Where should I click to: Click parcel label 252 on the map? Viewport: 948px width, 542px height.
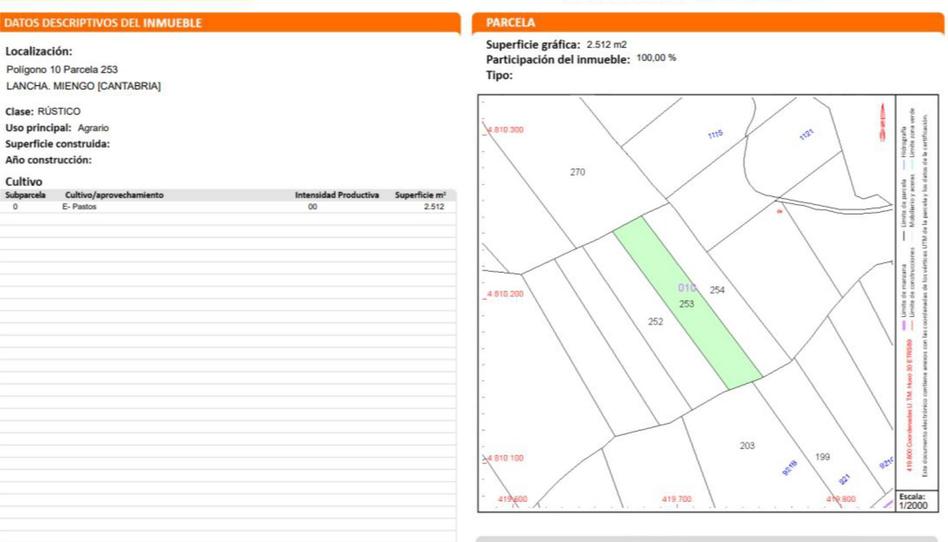pos(655,321)
